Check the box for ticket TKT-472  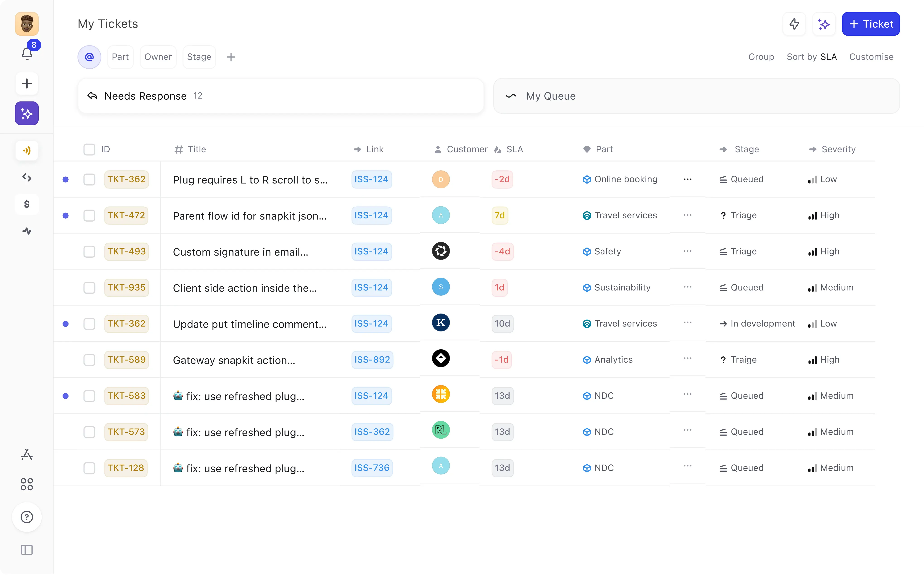[x=89, y=215]
